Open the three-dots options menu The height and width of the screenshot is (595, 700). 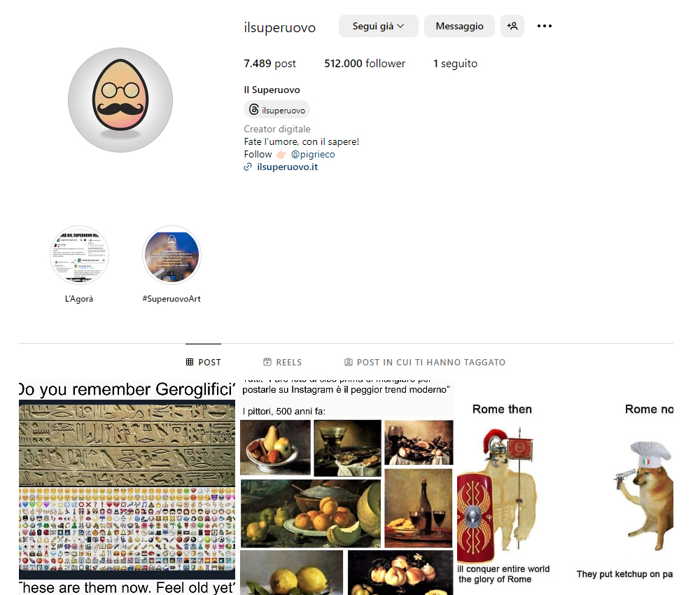click(544, 26)
